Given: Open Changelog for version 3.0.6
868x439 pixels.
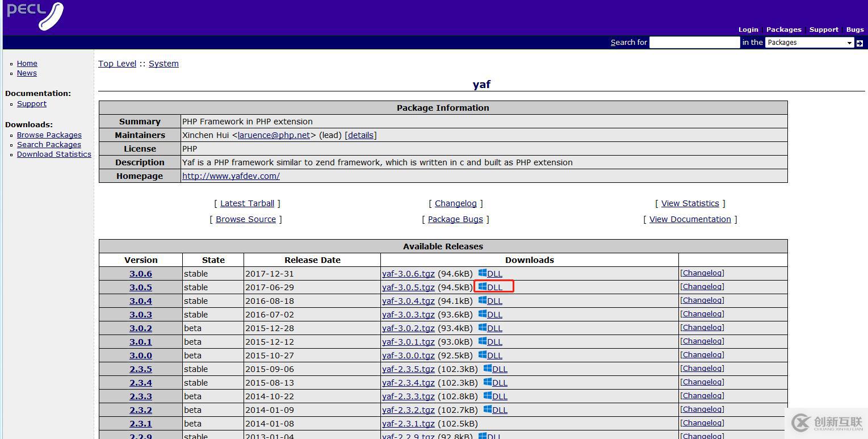Looking at the screenshot, I should click(702, 273).
